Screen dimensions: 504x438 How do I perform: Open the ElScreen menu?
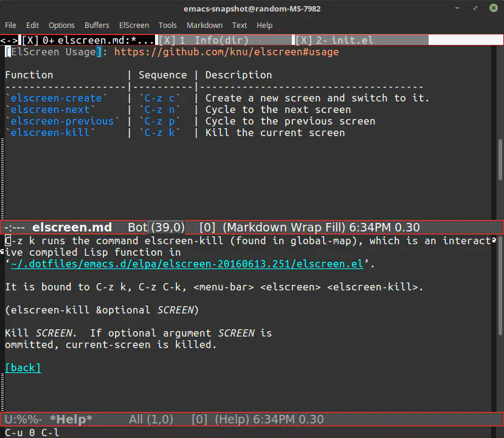click(x=134, y=26)
